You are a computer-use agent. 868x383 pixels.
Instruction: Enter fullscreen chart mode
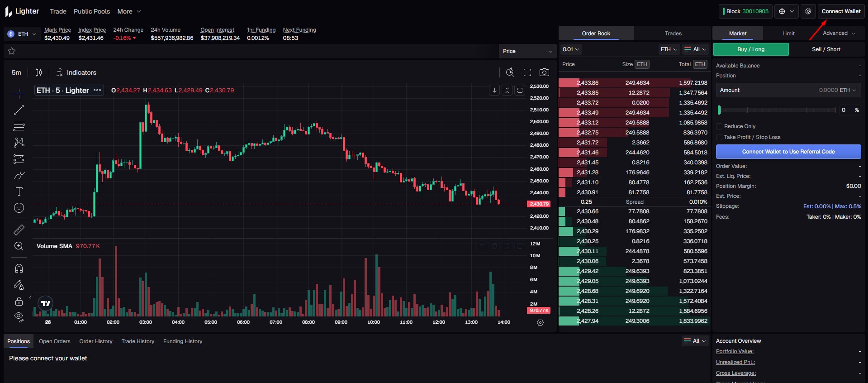[527, 72]
